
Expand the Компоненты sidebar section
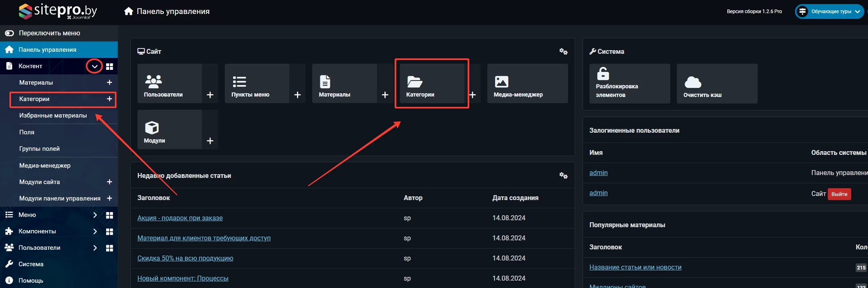coord(95,231)
